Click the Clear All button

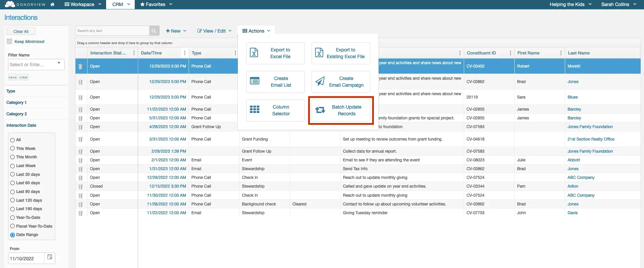21,31
